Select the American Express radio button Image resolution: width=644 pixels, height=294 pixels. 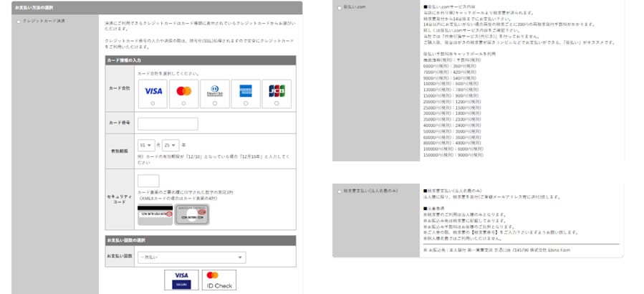[246, 104]
